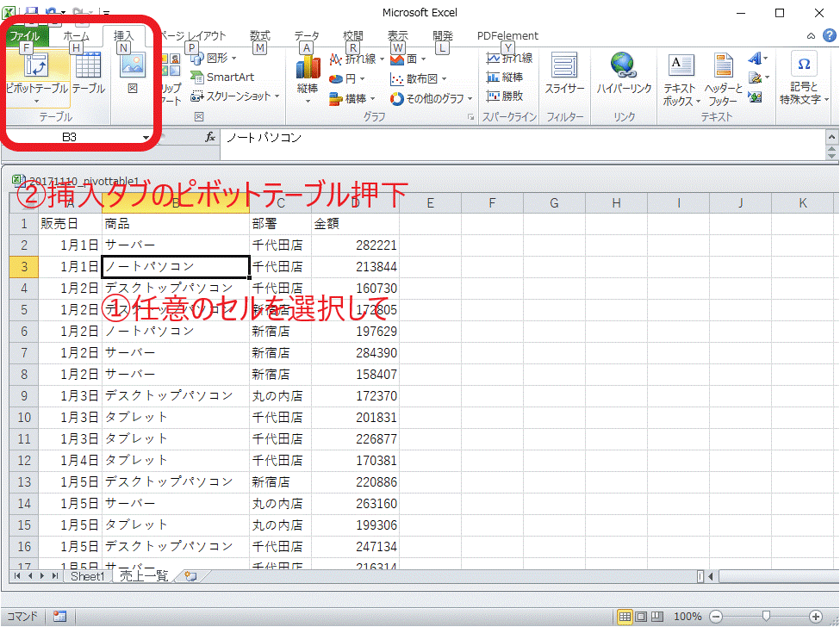Image resolution: width=840 pixels, height=627 pixels.
Task: Click the 図 picture insert icon
Action: pos(133,74)
